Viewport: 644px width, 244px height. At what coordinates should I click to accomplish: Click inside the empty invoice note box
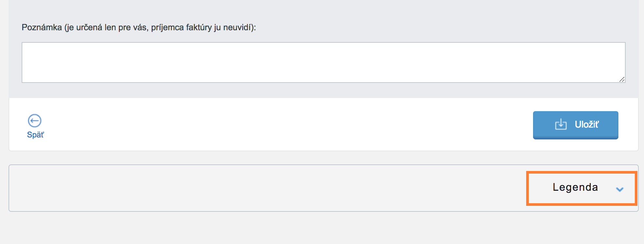click(x=323, y=62)
